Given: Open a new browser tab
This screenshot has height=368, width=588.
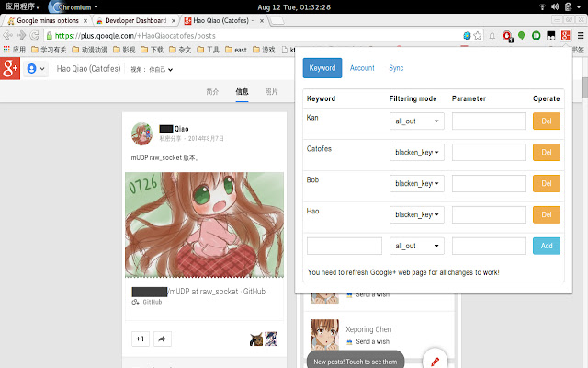Looking at the screenshot, I should 277,20.
